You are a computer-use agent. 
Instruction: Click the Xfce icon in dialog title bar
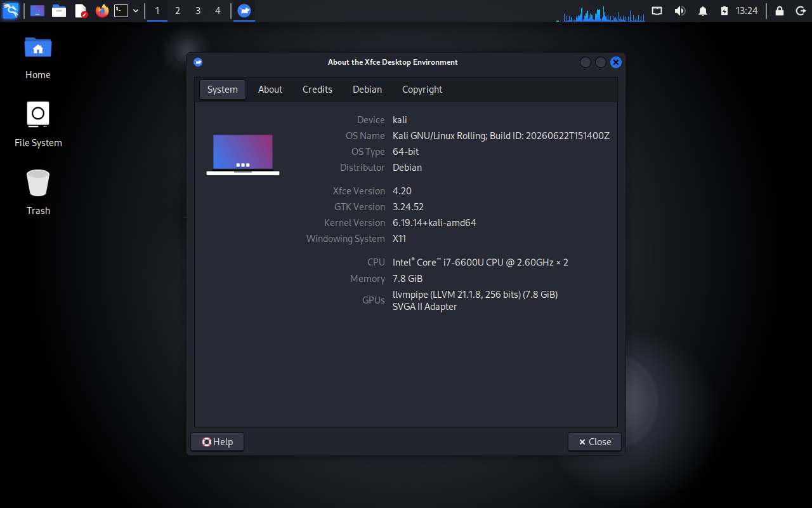[198, 62]
